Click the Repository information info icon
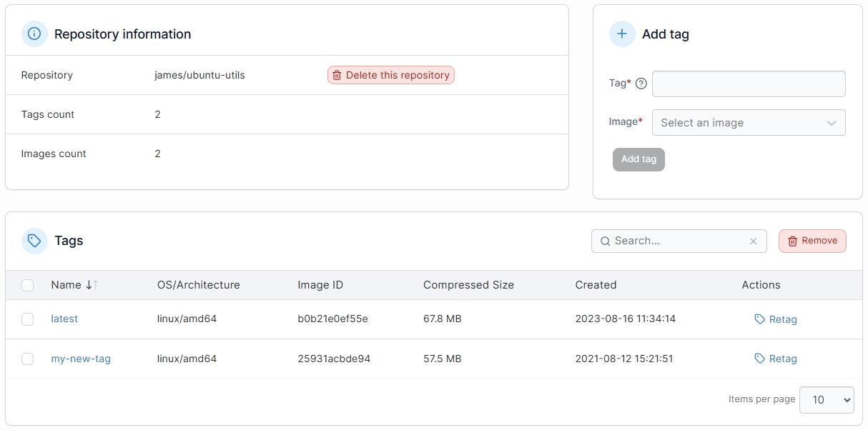This screenshot has height=430, width=868. (x=34, y=34)
